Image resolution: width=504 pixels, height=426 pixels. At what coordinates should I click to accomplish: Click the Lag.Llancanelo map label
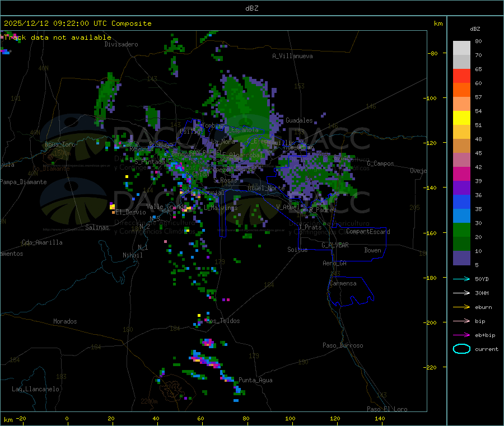click(35, 389)
